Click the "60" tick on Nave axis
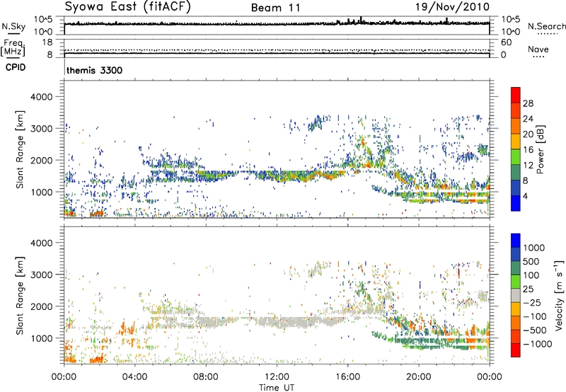 pyautogui.click(x=506, y=42)
